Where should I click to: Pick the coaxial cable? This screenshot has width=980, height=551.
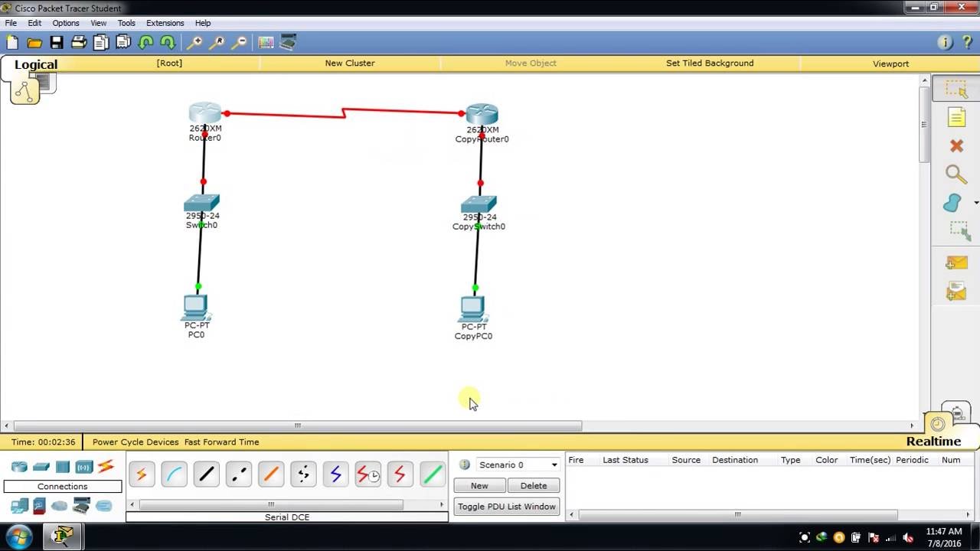click(x=335, y=475)
